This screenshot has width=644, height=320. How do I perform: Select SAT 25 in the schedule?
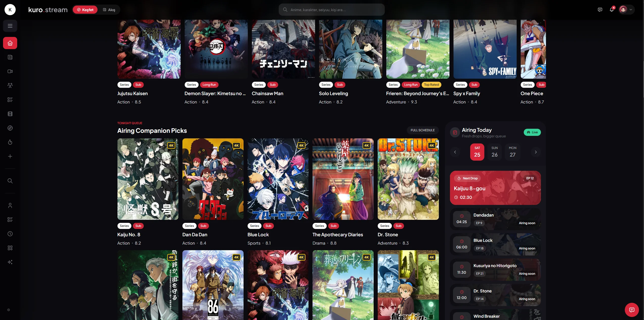477,152
